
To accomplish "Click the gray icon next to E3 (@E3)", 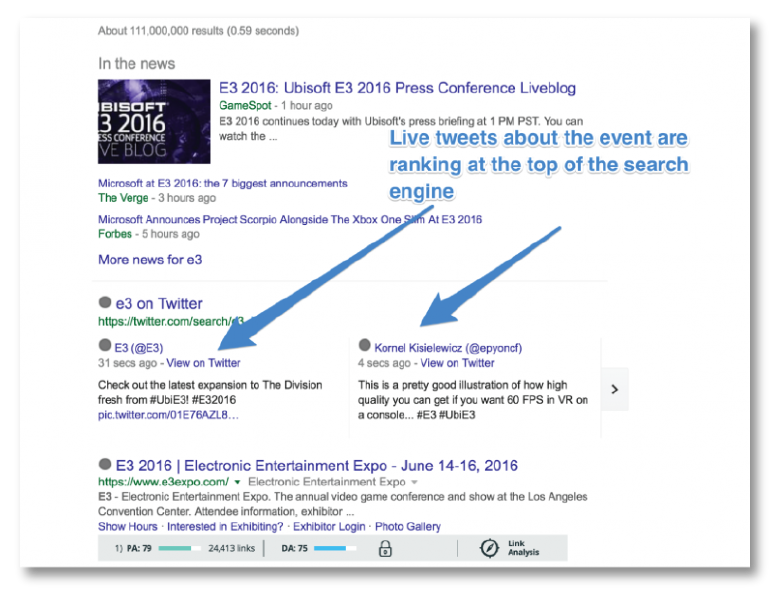I will (x=105, y=345).
